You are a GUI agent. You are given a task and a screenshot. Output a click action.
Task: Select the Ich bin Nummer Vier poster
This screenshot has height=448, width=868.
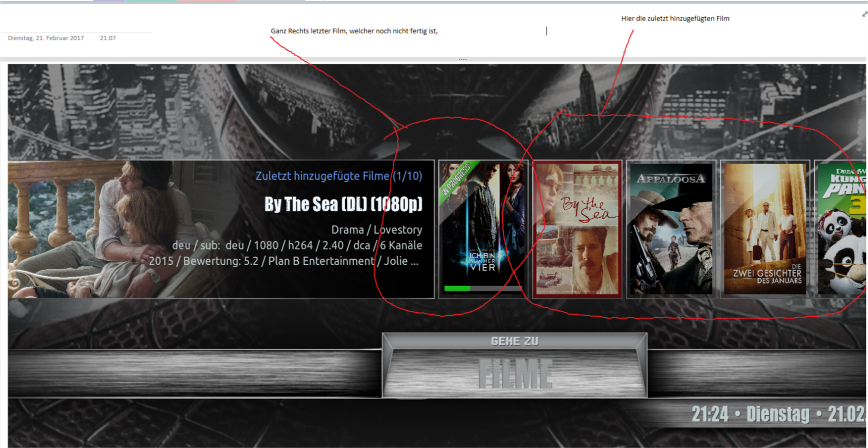[x=483, y=229]
